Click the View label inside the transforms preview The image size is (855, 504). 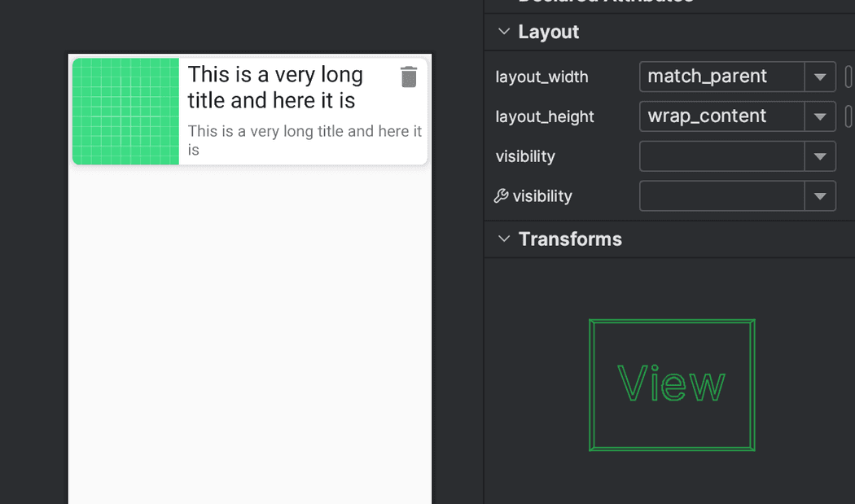671,383
